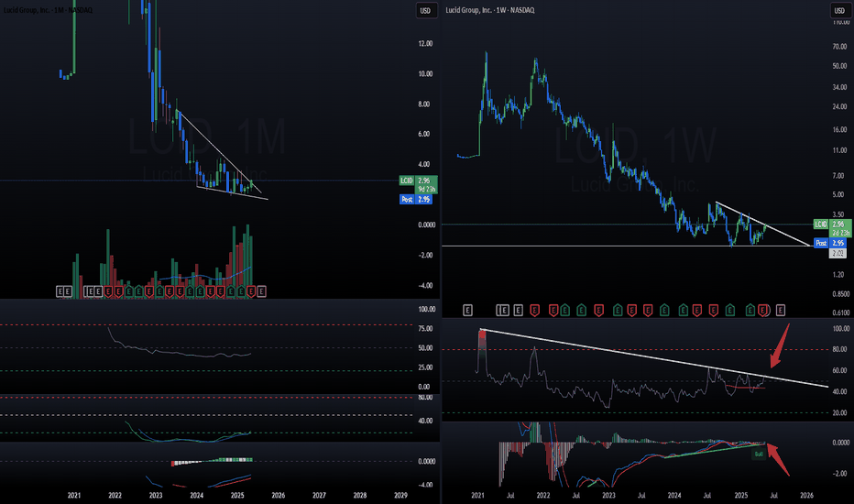Select the descending white trendline on weekly RSI pane
Viewport: 854px width, 504px height.
click(x=653, y=358)
